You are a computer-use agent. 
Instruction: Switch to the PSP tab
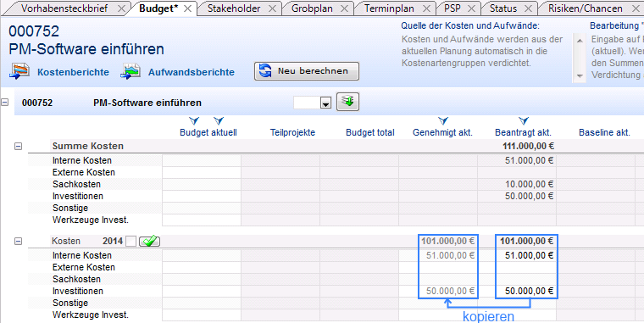point(452,8)
